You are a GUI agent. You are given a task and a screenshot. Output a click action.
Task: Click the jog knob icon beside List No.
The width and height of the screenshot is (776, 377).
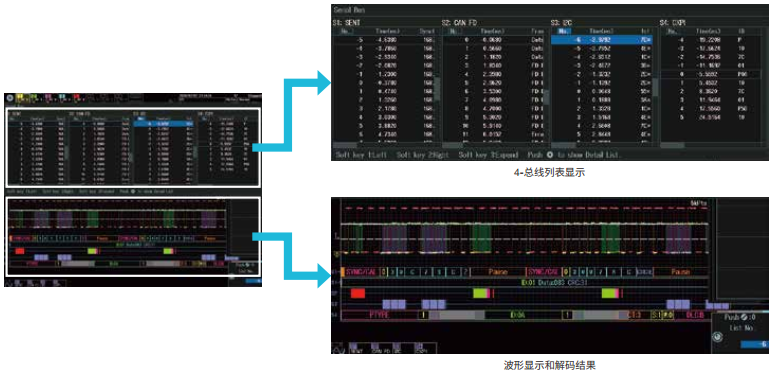click(718, 337)
